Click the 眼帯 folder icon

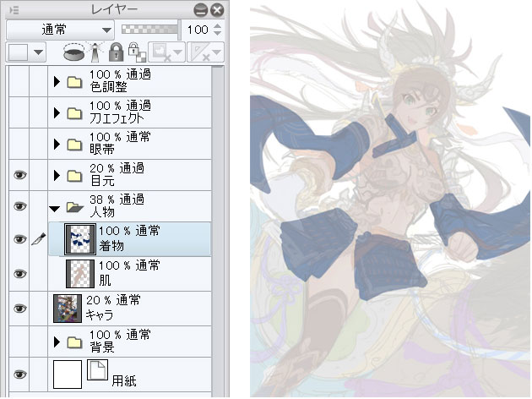[74, 145]
